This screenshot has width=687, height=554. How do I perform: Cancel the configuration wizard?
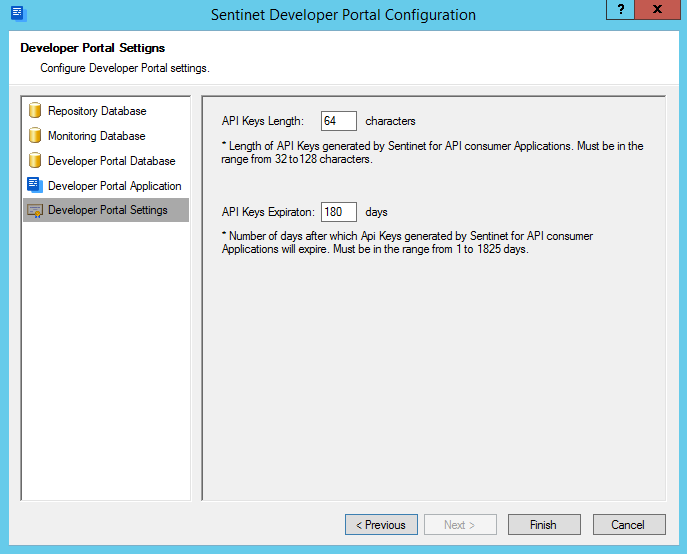[x=629, y=525]
